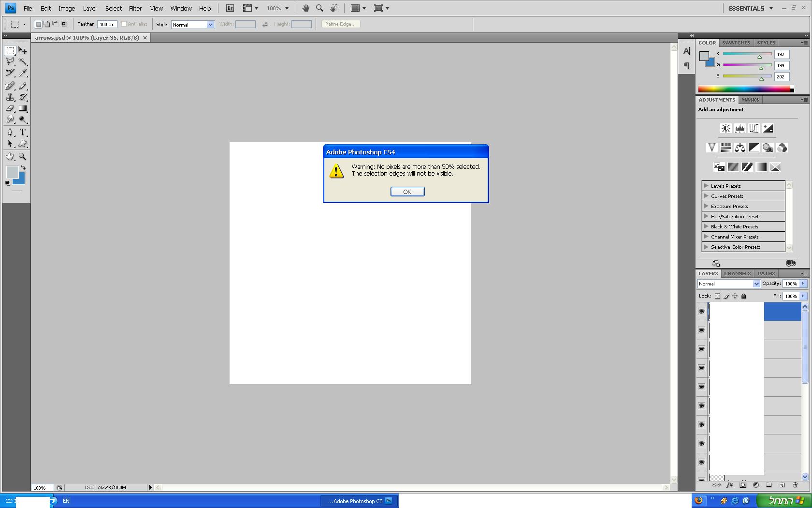Screen dimensions: 812x508
Task: Open the layer blend mode dropdown
Action: tap(729, 284)
